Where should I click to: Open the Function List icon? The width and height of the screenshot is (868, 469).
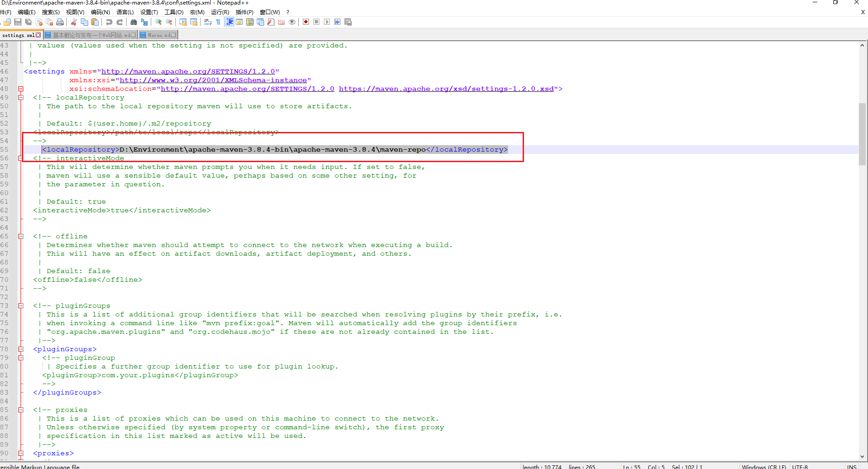coord(271,22)
